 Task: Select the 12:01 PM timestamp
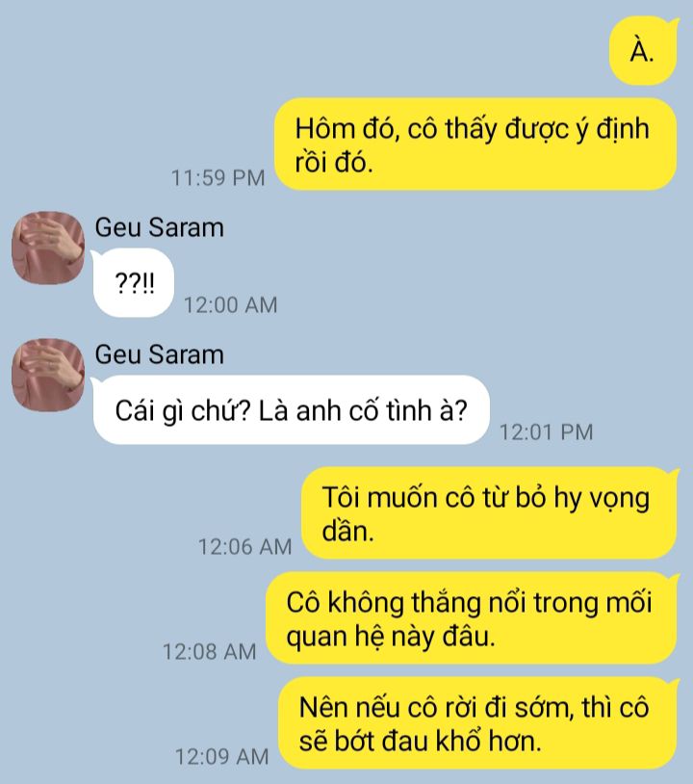(547, 432)
